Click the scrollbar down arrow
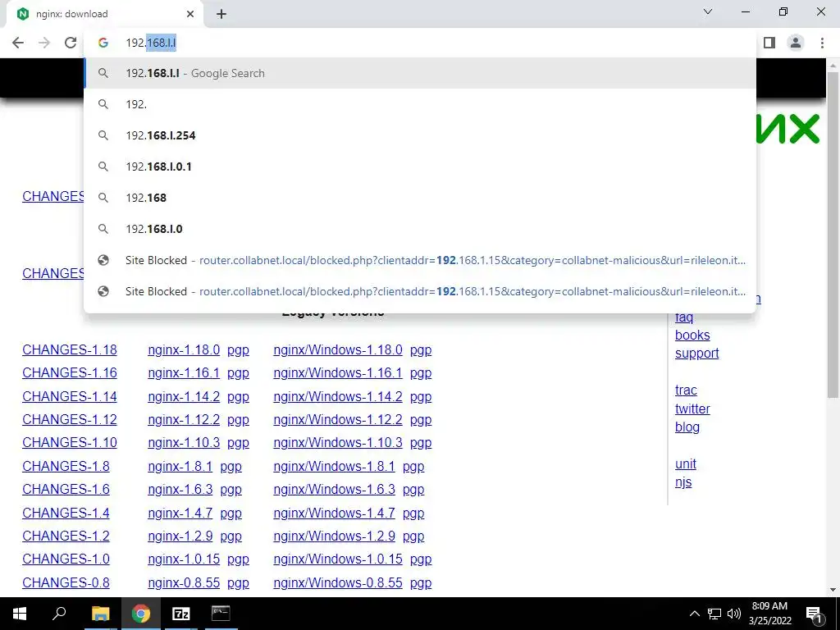Viewport: 840px width, 630px height. tap(833, 589)
